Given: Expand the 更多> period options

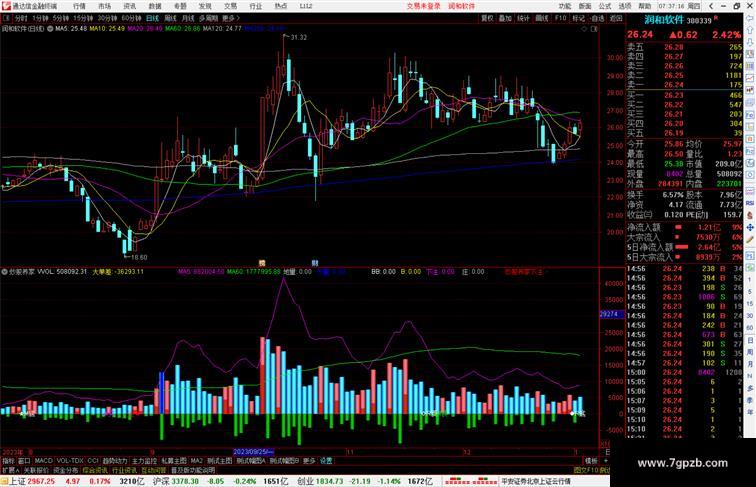Looking at the screenshot, I should 230,18.
